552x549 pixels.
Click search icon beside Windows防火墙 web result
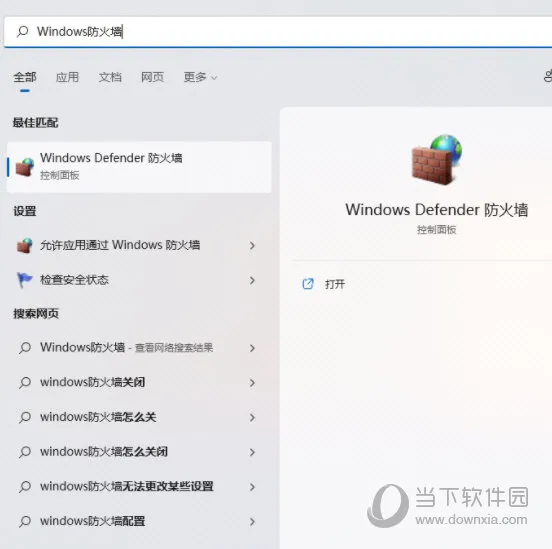25,348
